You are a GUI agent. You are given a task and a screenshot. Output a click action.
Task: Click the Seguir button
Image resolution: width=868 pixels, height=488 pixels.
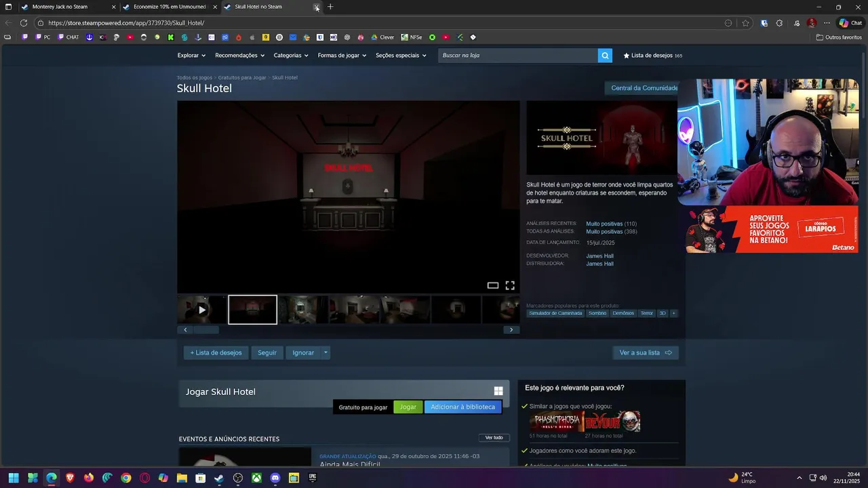(x=267, y=352)
